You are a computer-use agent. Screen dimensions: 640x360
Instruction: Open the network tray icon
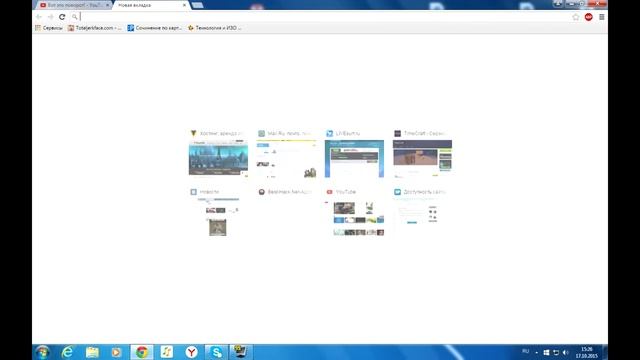(x=556, y=352)
